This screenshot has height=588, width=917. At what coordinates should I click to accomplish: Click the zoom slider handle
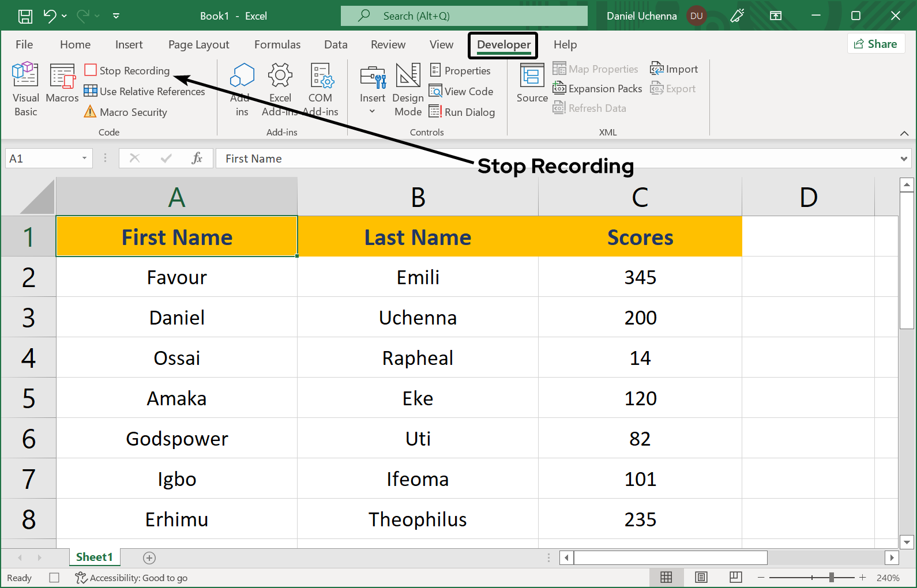pos(831,578)
